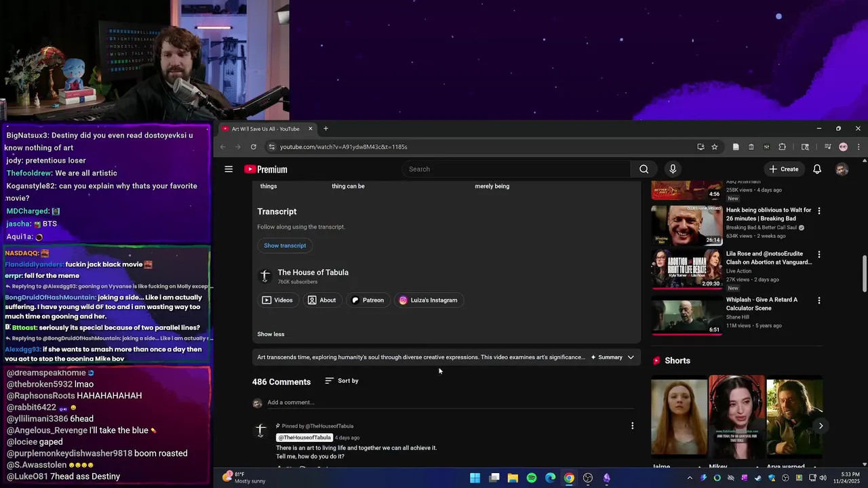868x488 pixels.
Task: Open the channel's Videos tab
Action: (277, 300)
